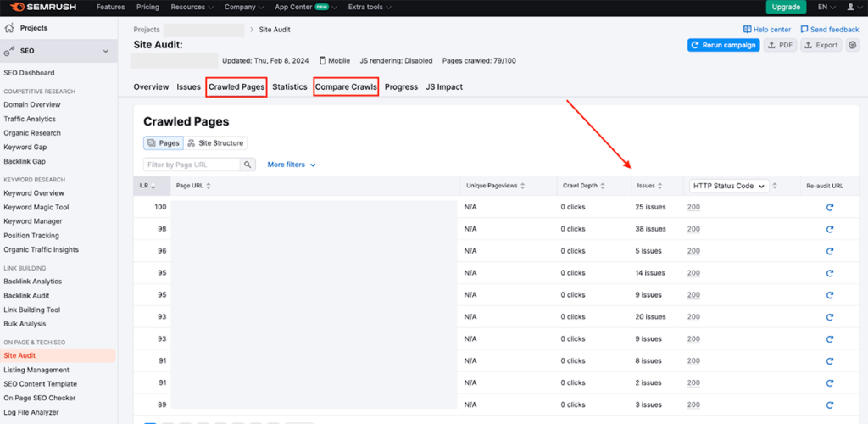Click the re-audit icon for the 38 issues row
The width and height of the screenshot is (868, 424).
[x=829, y=229]
